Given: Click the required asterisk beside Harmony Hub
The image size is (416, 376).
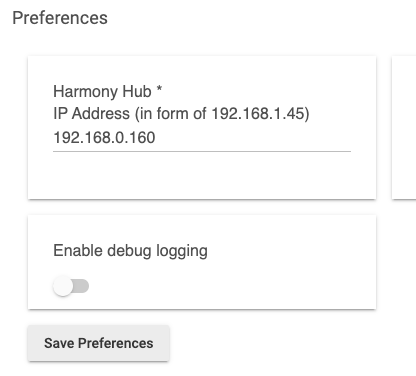Looking at the screenshot, I should [x=159, y=88].
